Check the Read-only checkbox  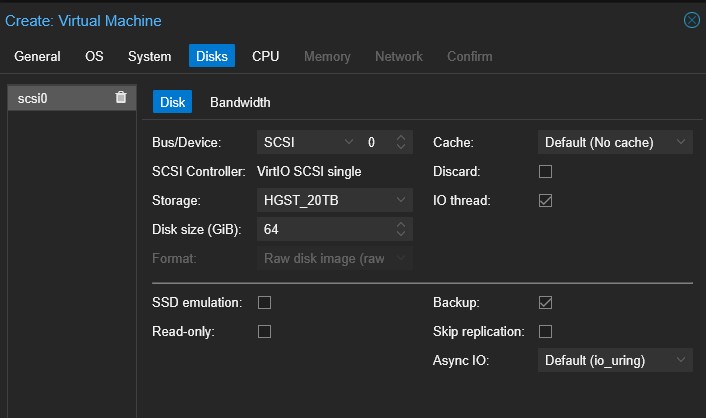[264, 332]
